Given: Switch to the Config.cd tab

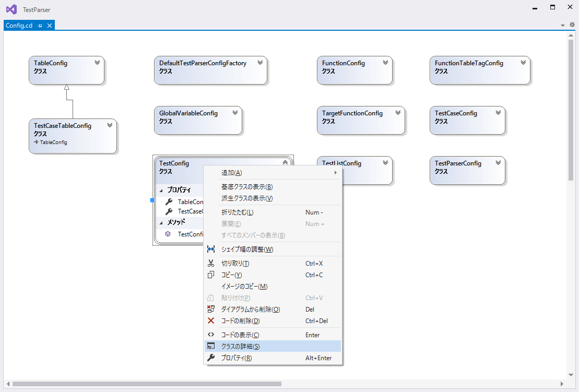Looking at the screenshot, I should coord(18,25).
